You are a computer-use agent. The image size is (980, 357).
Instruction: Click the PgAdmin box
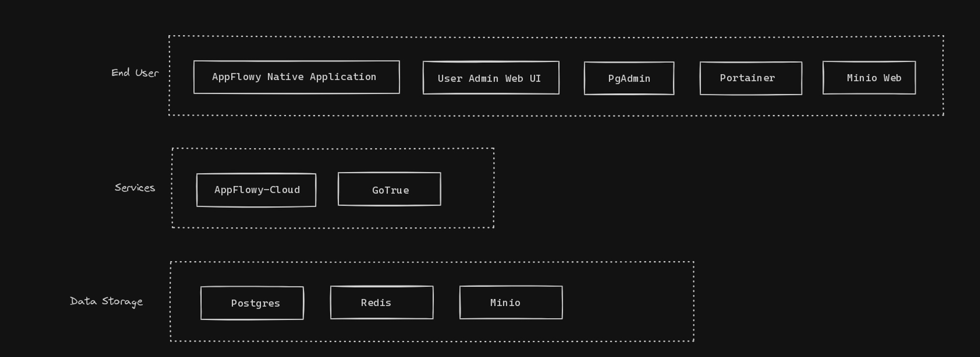pyautogui.click(x=629, y=78)
